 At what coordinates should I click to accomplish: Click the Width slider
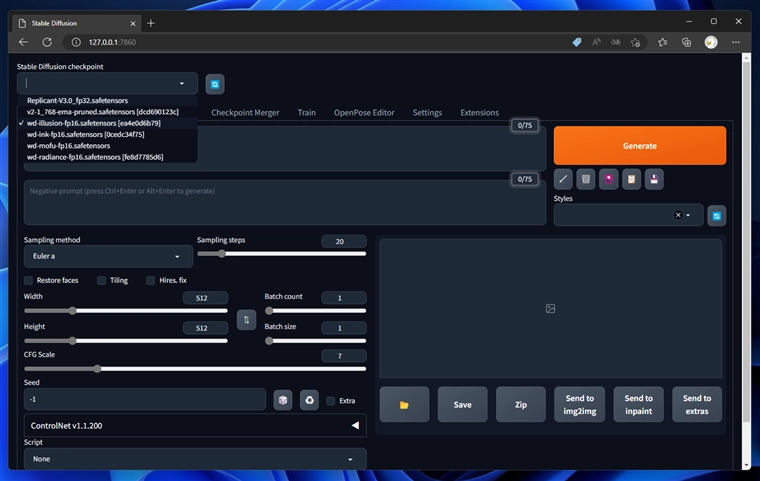[x=126, y=311]
